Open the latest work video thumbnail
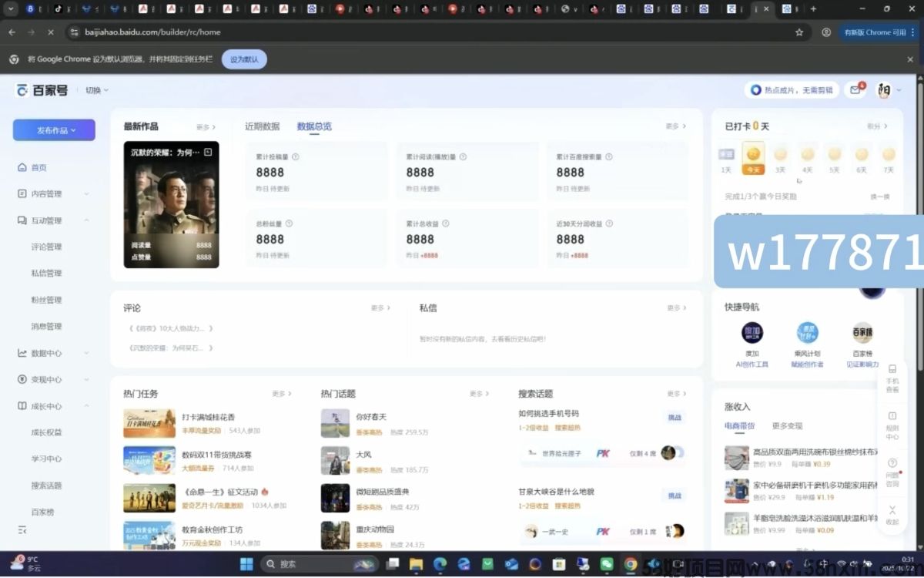 click(x=171, y=204)
